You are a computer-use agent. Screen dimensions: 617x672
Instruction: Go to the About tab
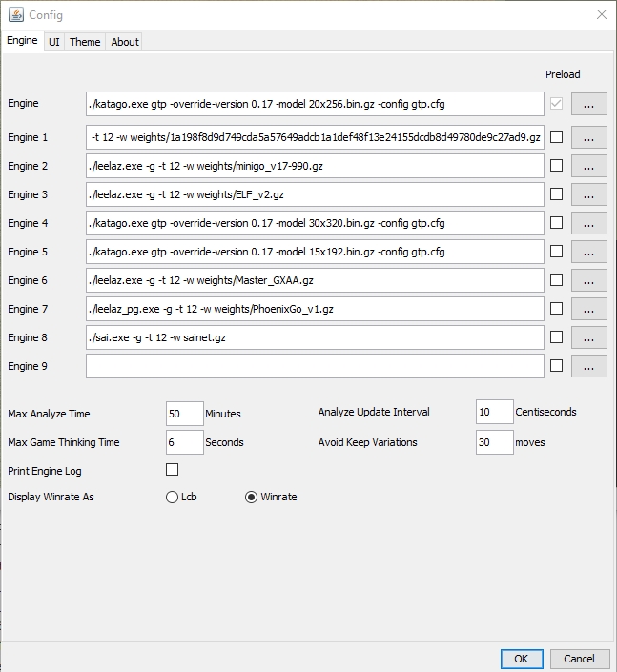[x=125, y=42]
